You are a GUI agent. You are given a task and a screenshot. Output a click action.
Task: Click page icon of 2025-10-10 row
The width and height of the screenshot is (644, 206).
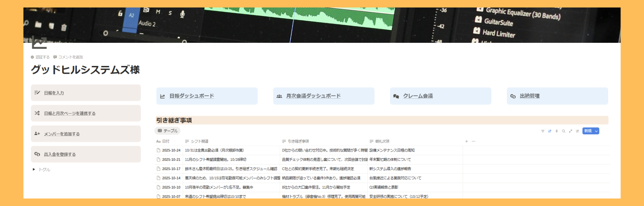158,187
